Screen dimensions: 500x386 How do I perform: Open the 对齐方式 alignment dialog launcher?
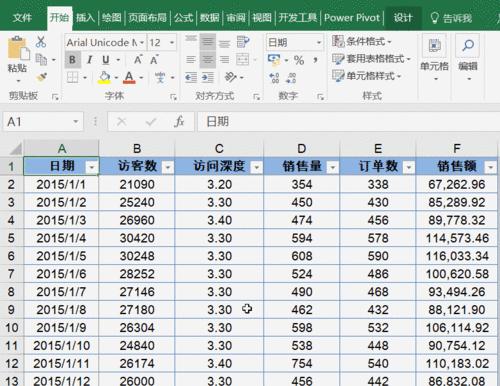256,97
